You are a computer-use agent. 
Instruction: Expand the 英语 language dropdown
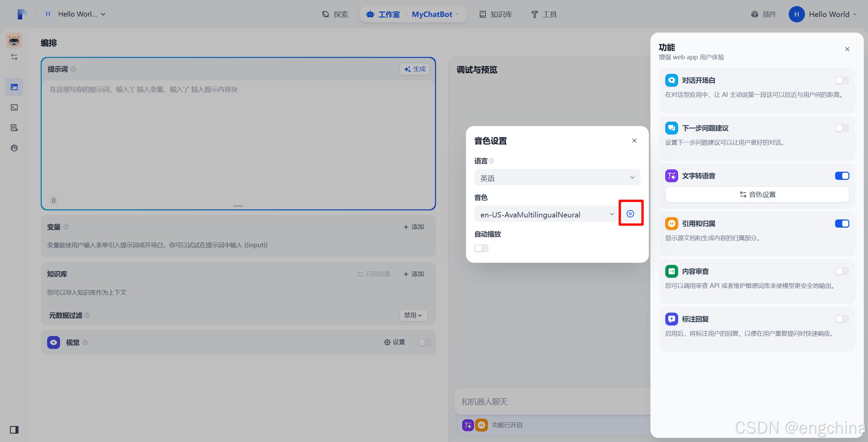click(557, 178)
